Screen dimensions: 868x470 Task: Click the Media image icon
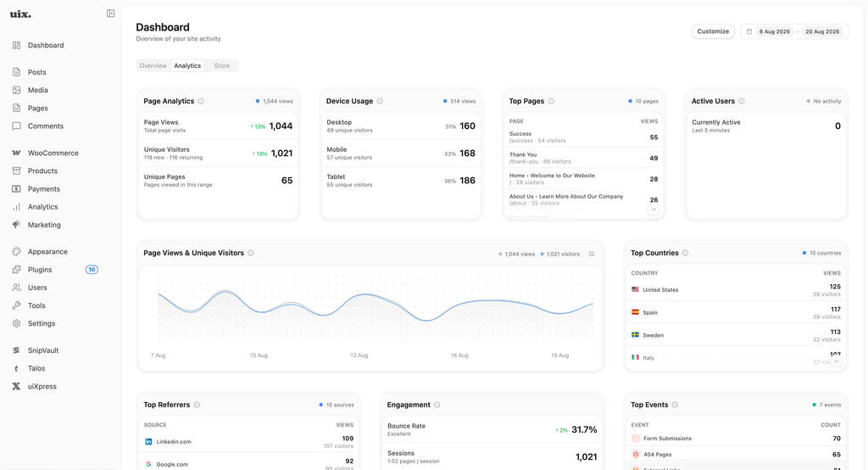[17, 90]
